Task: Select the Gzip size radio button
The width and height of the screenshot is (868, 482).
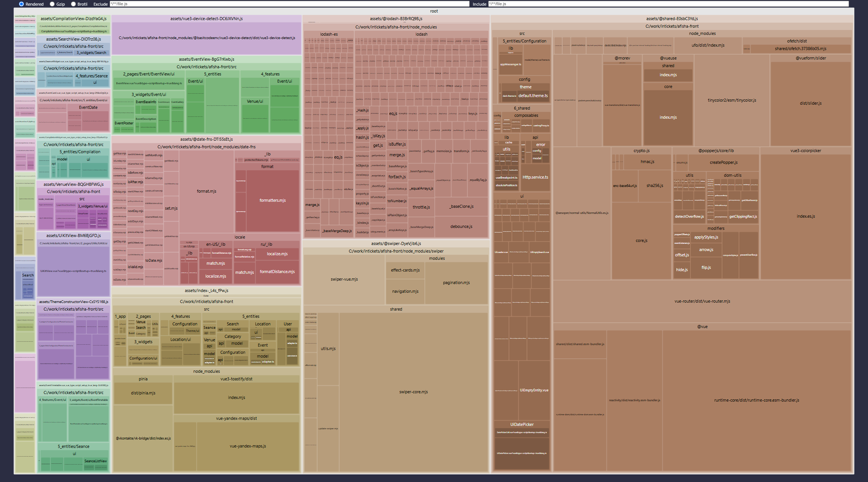Action: (52, 4)
